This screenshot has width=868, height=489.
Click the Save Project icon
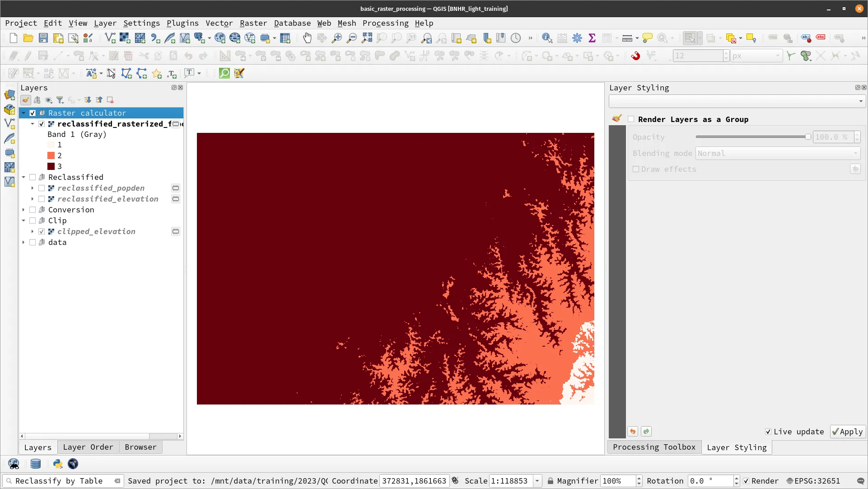pyautogui.click(x=43, y=38)
